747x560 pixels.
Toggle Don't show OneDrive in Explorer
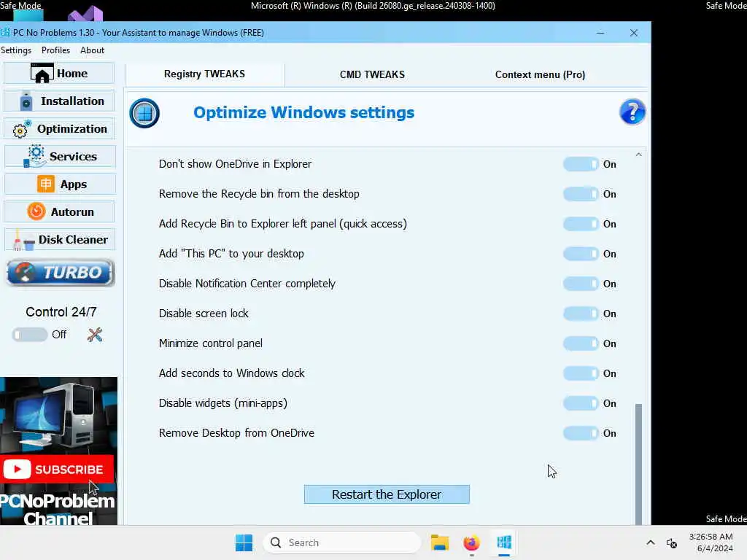click(x=580, y=164)
